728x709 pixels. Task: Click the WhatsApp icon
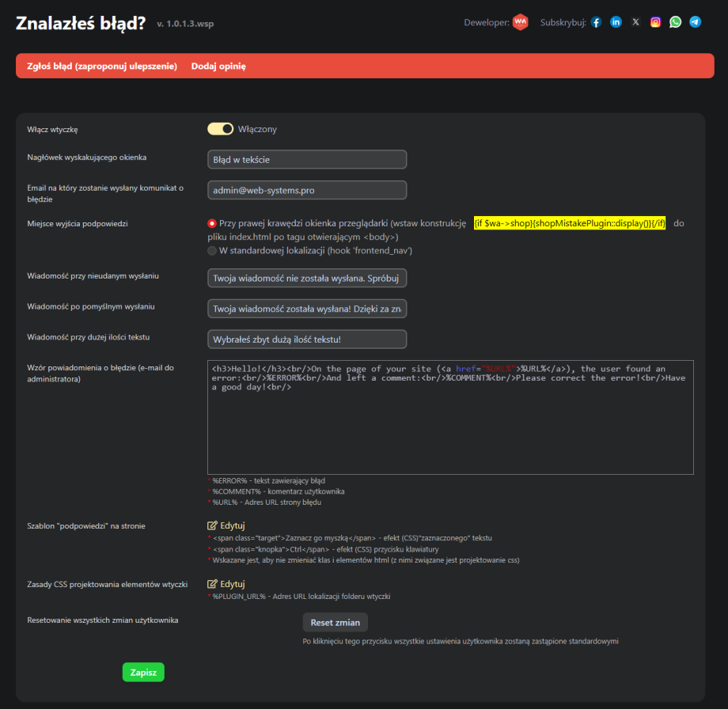(x=675, y=22)
